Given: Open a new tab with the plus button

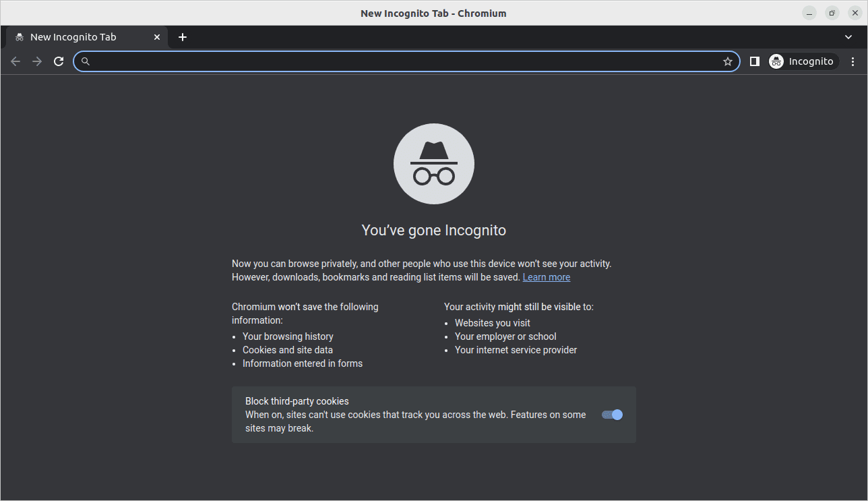Looking at the screenshot, I should 182,37.
